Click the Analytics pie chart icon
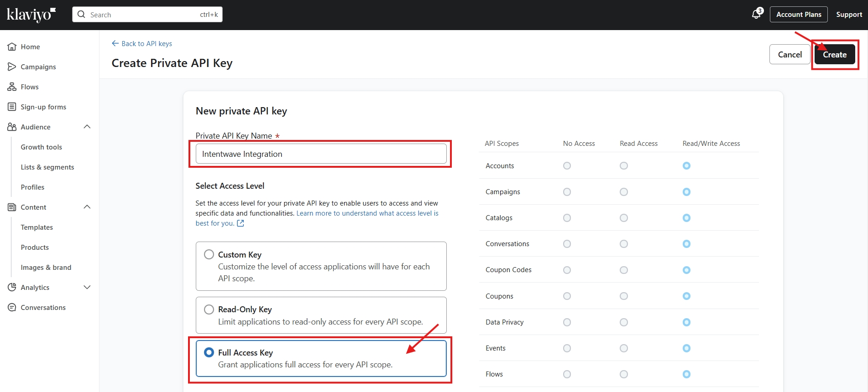 [12, 287]
